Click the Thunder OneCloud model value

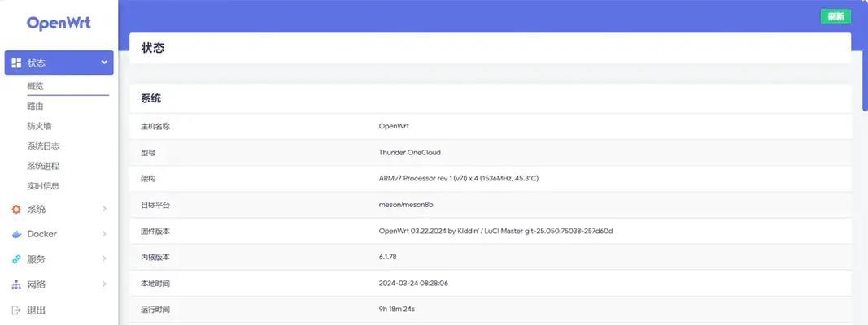coord(410,153)
